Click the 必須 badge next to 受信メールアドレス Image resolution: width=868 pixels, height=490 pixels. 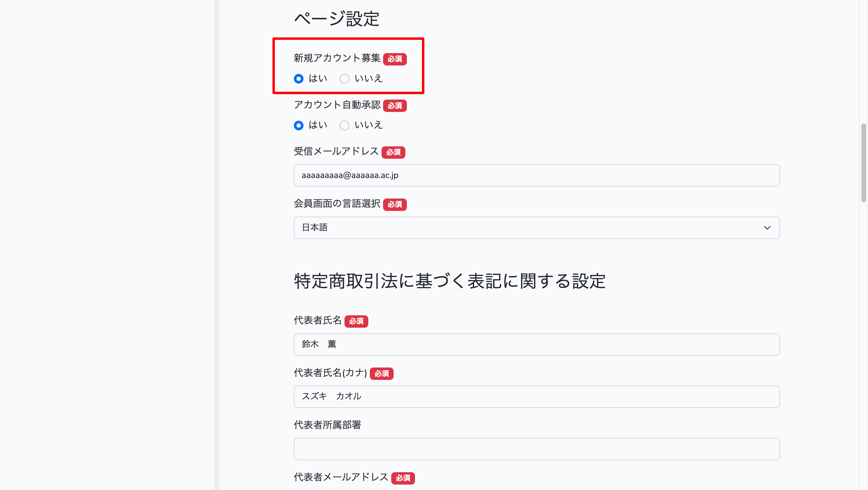[393, 152]
